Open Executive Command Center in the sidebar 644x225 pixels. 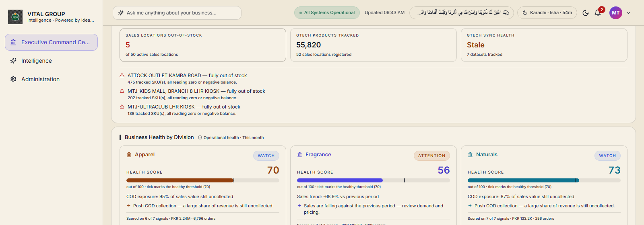click(x=51, y=42)
